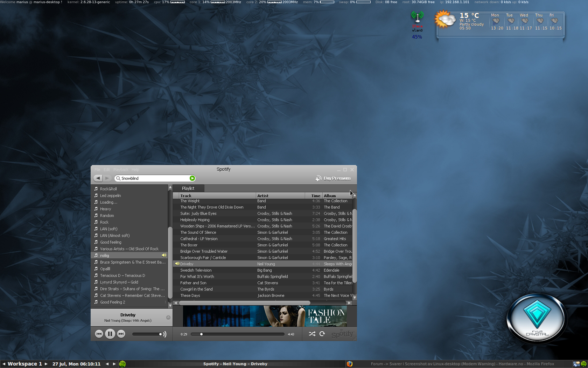Viewport: 588px width, 368px height.
Task: Click the Snowblind search field
Action: (x=155, y=178)
